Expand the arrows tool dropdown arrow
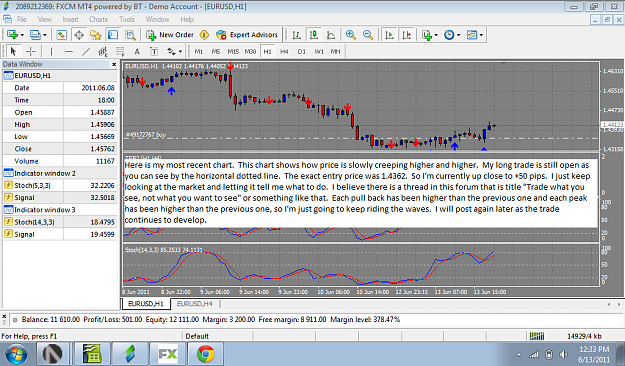Viewport: 625px width, 366px height. pos(181,51)
